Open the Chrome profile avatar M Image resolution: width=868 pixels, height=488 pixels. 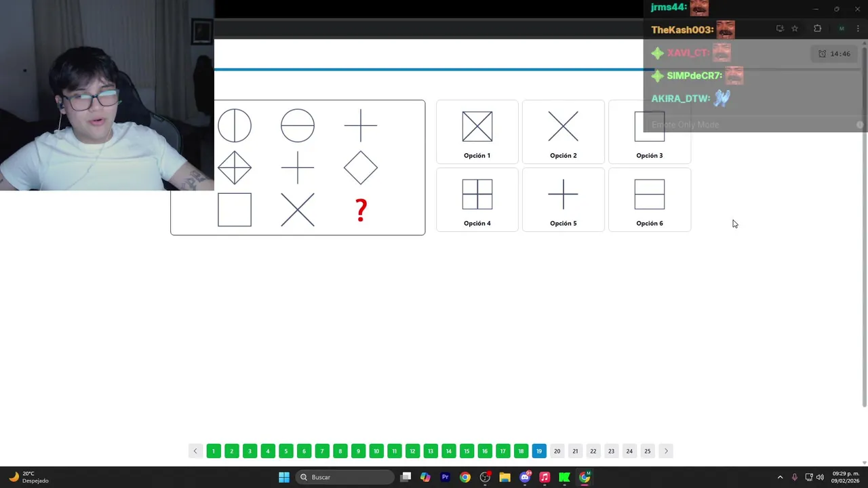(842, 28)
